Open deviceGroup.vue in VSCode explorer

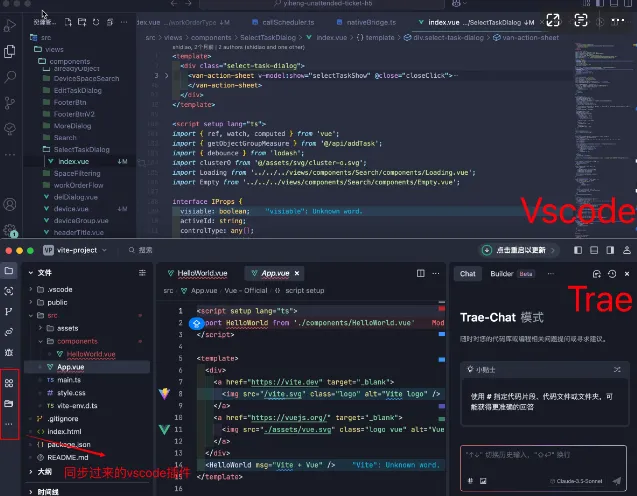(81, 221)
